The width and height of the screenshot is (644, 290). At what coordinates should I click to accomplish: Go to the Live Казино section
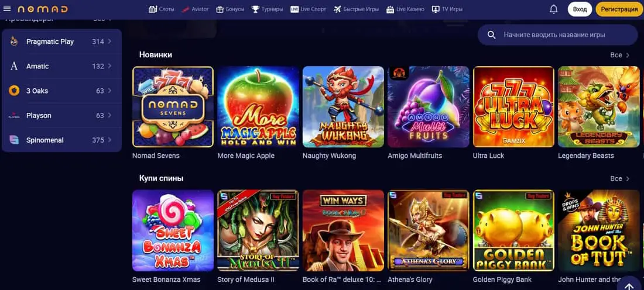tap(405, 9)
